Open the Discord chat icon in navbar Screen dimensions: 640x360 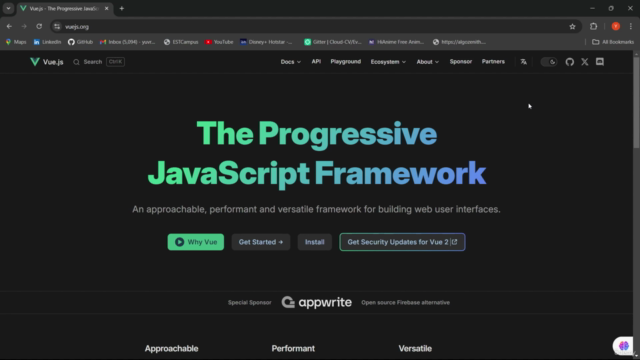click(x=600, y=62)
